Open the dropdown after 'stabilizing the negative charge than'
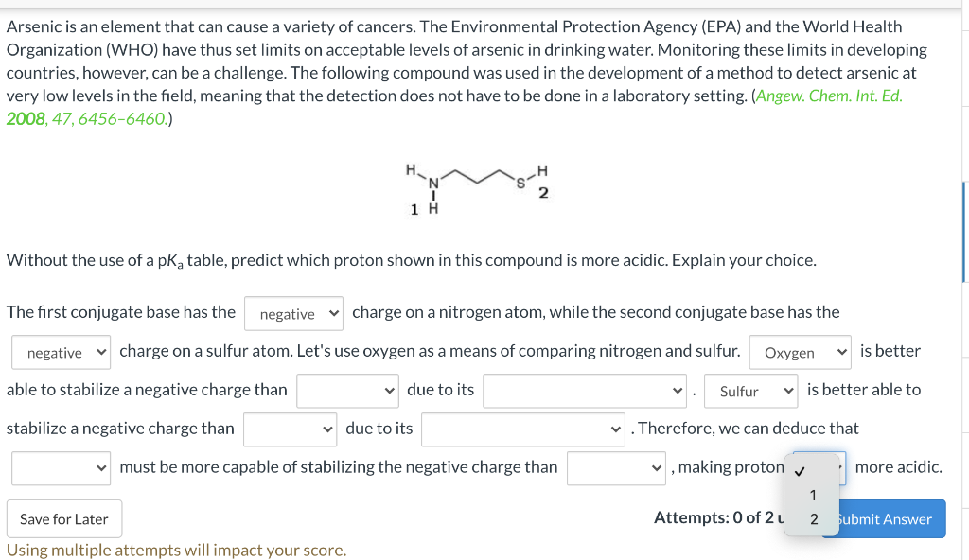The width and height of the screenshot is (969, 560). tap(616, 466)
